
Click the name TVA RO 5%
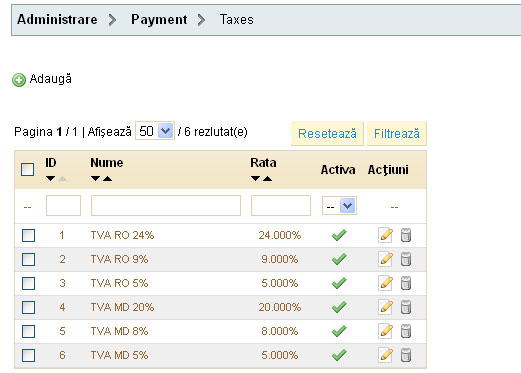tap(119, 283)
